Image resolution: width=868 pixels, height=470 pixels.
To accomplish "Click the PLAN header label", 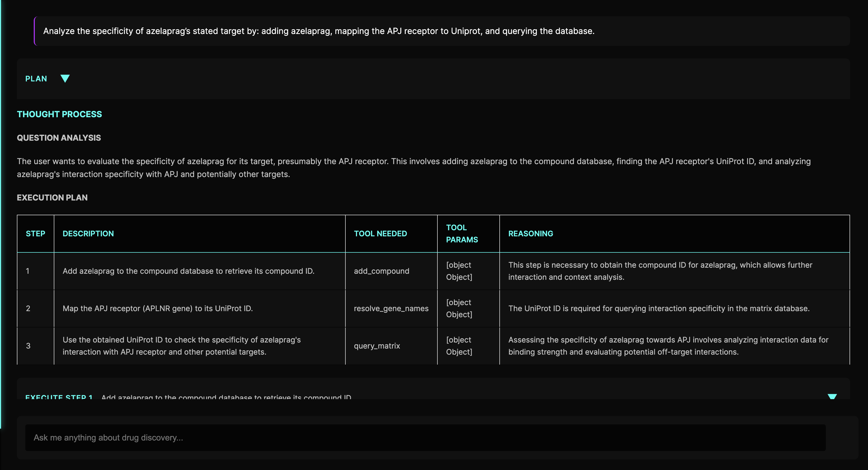I will (x=36, y=79).
